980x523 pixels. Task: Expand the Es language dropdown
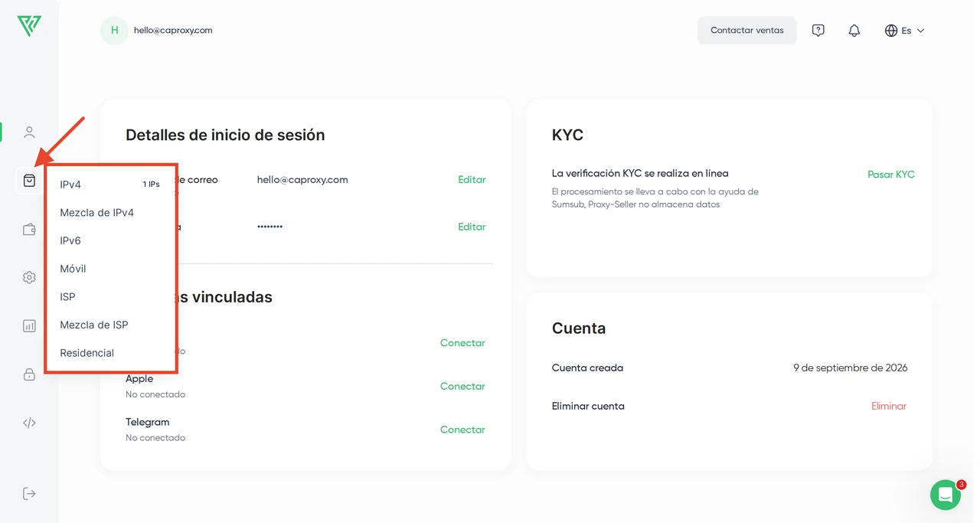click(905, 31)
